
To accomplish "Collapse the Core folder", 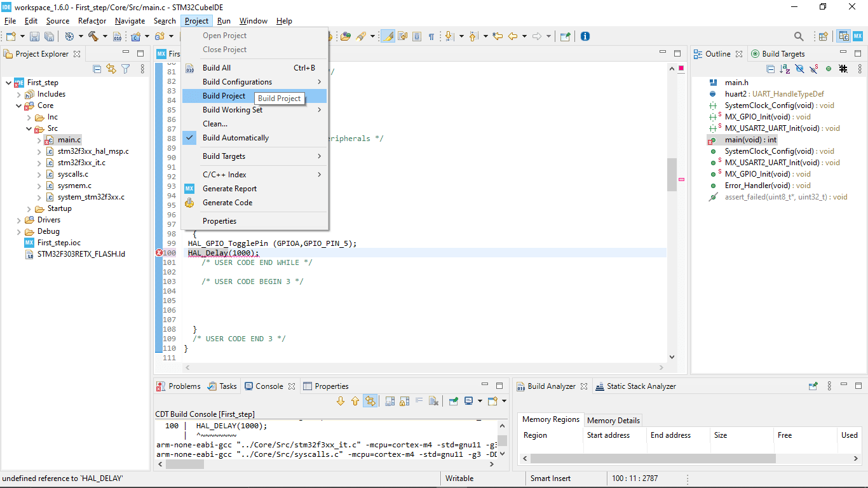I will coord(18,105).
